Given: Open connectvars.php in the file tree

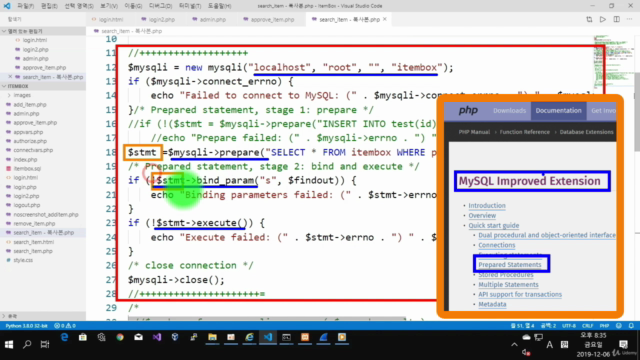Looking at the screenshot, I should point(33,150).
